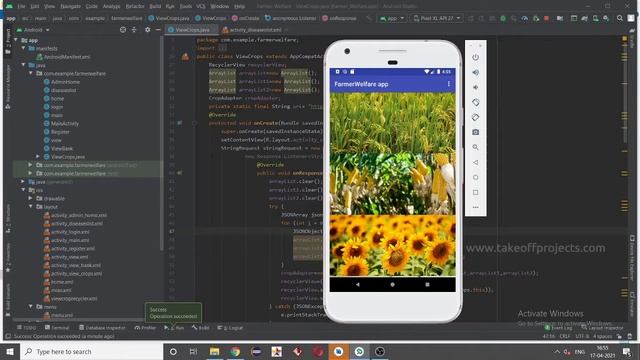Viewport: 640px width, 360px height.
Task: Tap the corn crop image
Action: [393, 184]
